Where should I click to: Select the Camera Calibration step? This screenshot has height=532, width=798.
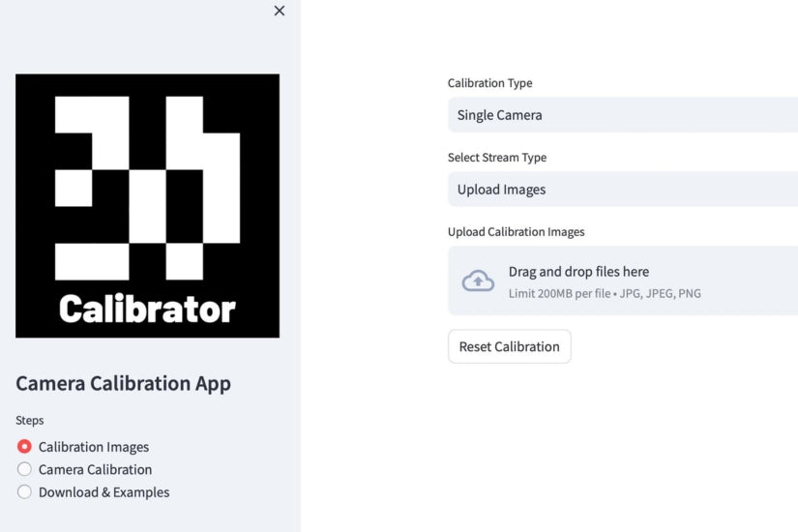[25, 469]
